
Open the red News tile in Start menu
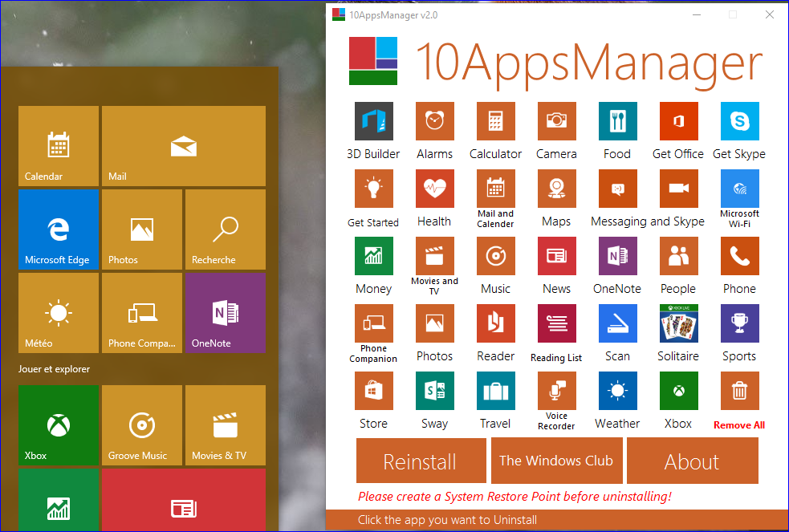(184, 500)
